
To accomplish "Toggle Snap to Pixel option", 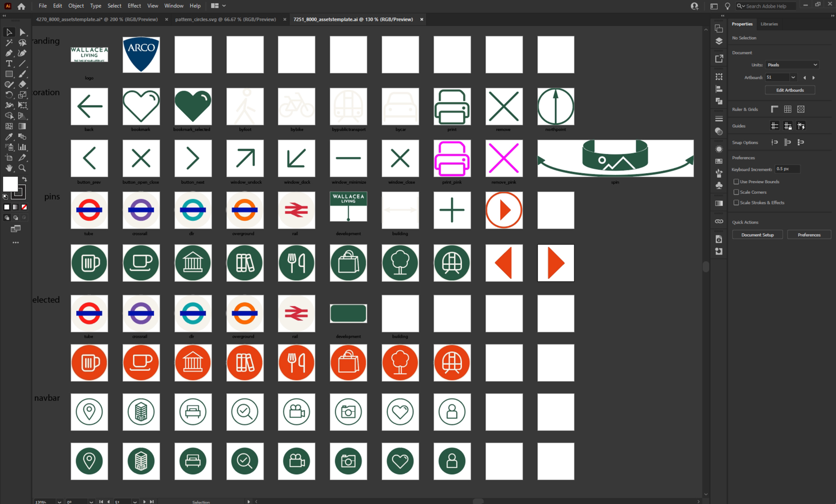I will pos(801,142).
